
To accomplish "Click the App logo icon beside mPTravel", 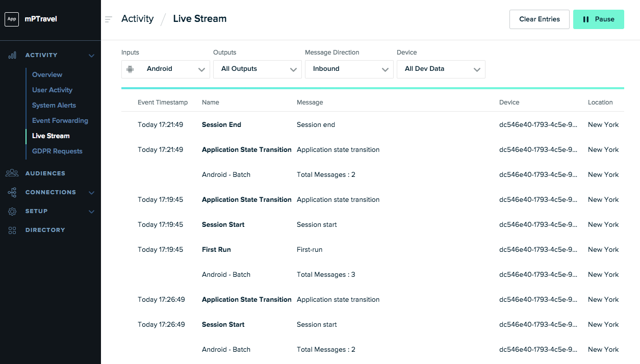I will click(x=12, y=19).
